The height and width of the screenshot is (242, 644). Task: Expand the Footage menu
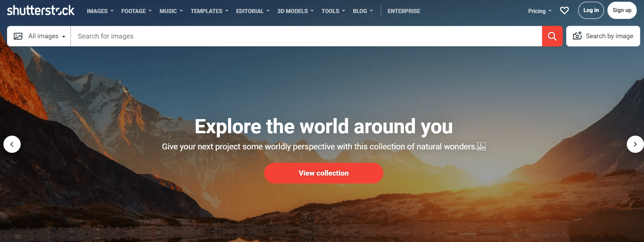[x=136, y=11]
